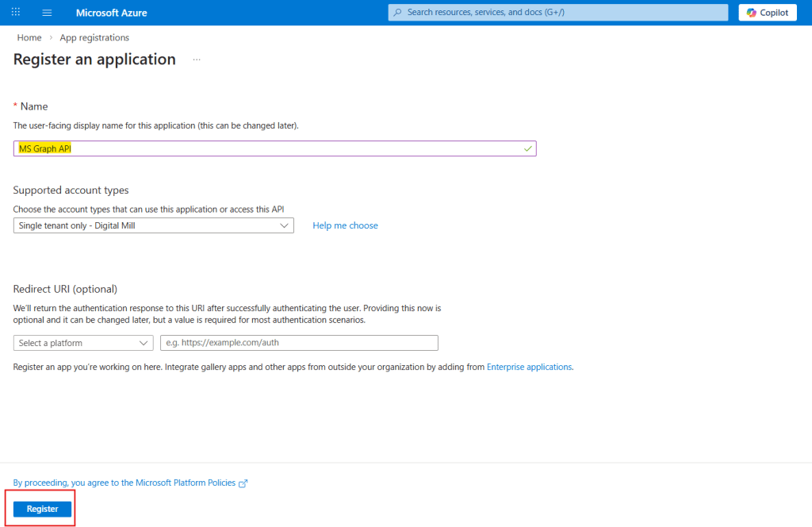The height and width of the screenshot is (527, 812).
Task: Click the Redirect URI example input
Action: [x=299, y=342]
